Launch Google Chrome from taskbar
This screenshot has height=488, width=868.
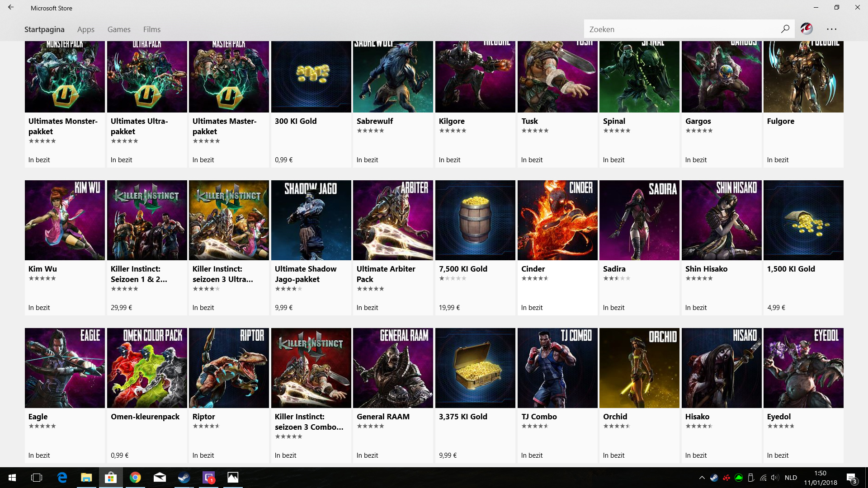135,478
